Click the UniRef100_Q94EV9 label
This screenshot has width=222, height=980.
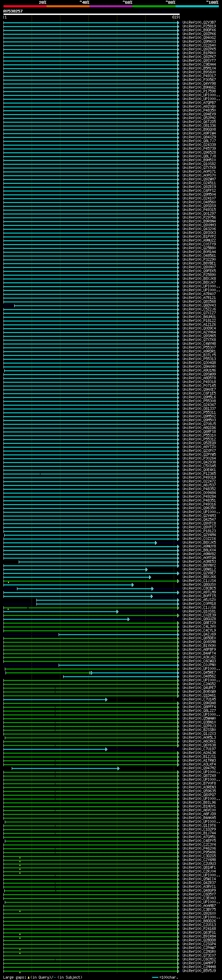pos(199,114)
